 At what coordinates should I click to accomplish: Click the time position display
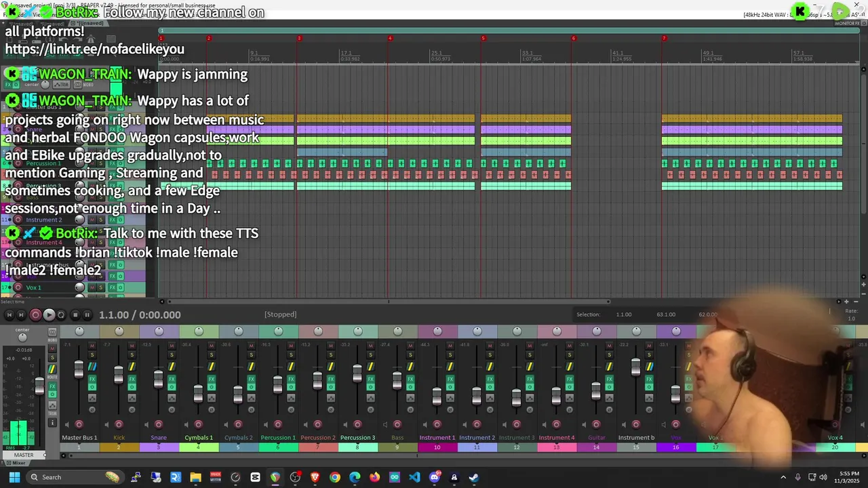tap(140, 314)
